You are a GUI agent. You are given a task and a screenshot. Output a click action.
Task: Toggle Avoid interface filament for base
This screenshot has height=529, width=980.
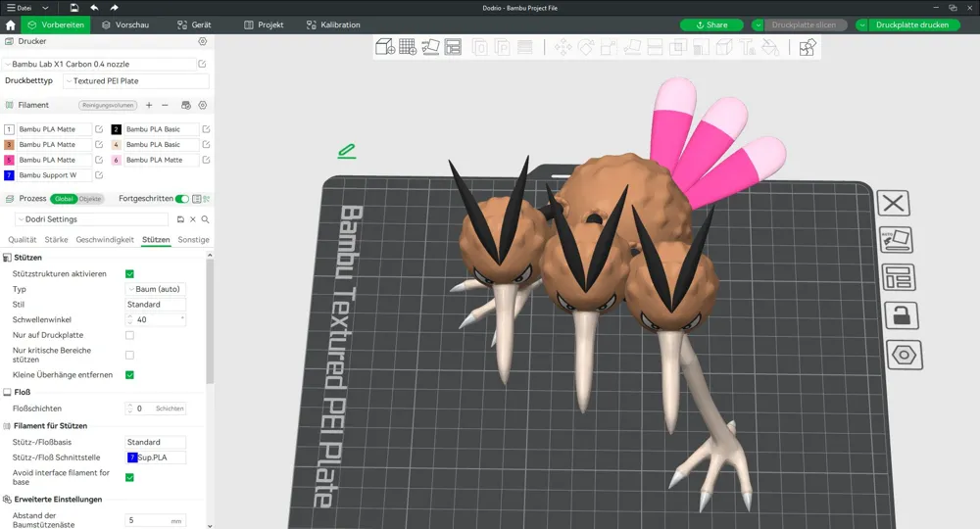point(130,477)
